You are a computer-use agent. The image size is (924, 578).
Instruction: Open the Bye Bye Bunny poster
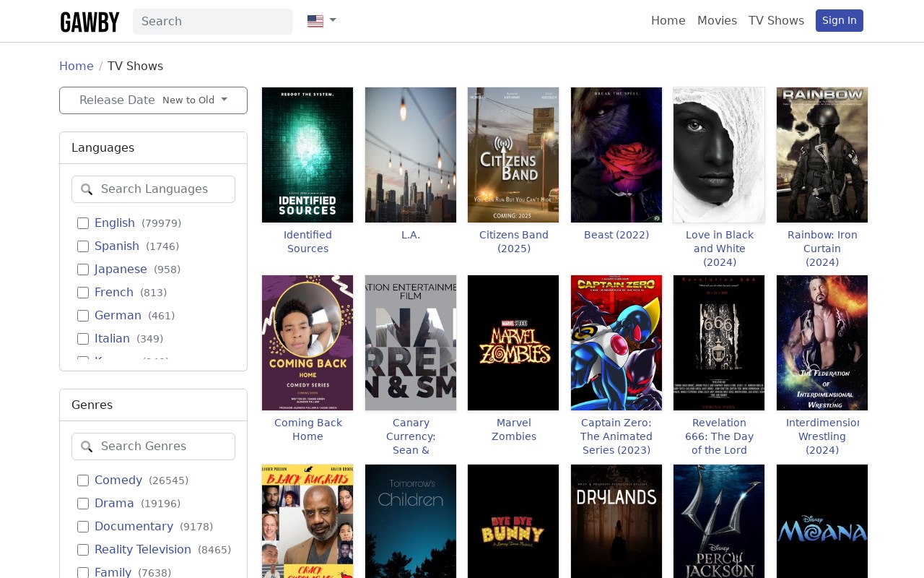point(513,521)
